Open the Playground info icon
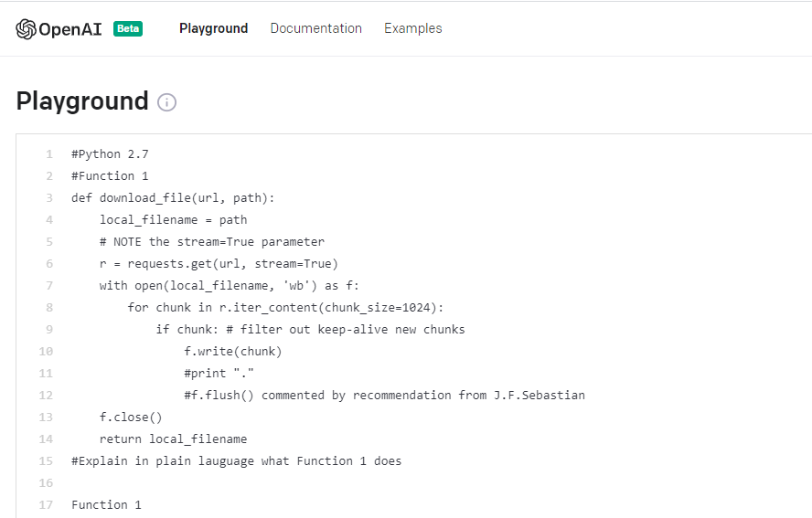The height and width of the screenshot is (518, 812). click(x=166, y=102)
